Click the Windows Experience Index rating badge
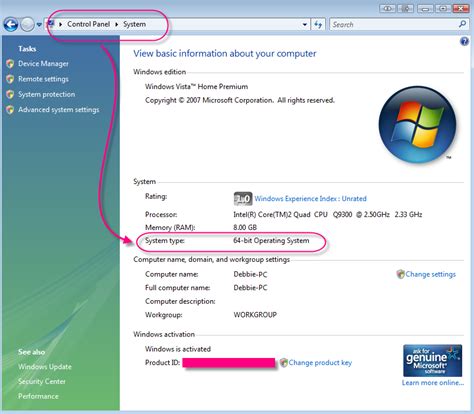Viewport: 474px width, 414px height. click(x=243, y=199)
